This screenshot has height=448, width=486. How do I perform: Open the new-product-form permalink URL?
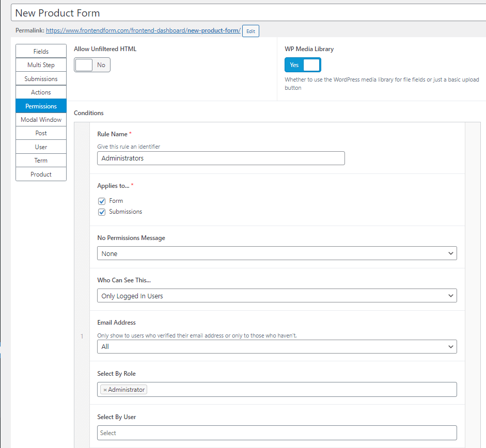(x=143, y=30)
